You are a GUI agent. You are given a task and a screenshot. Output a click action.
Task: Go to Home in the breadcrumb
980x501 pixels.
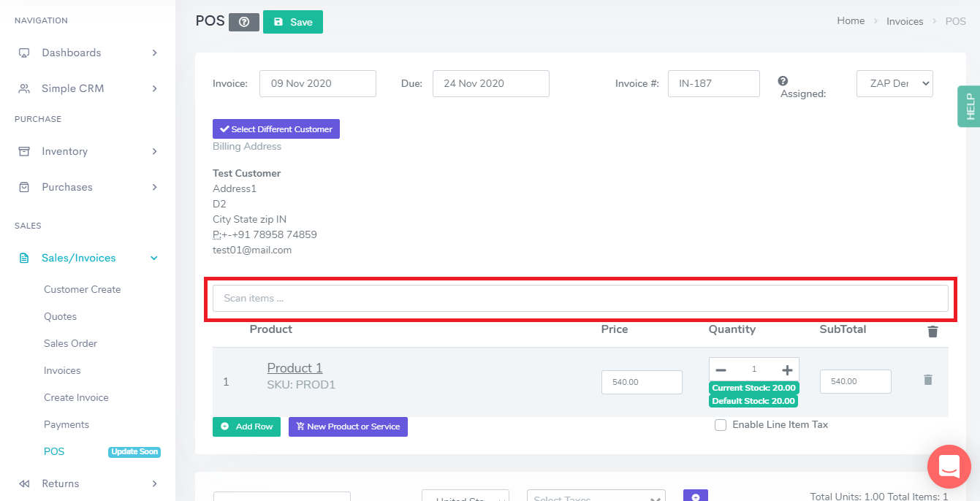tap(851, 21)
